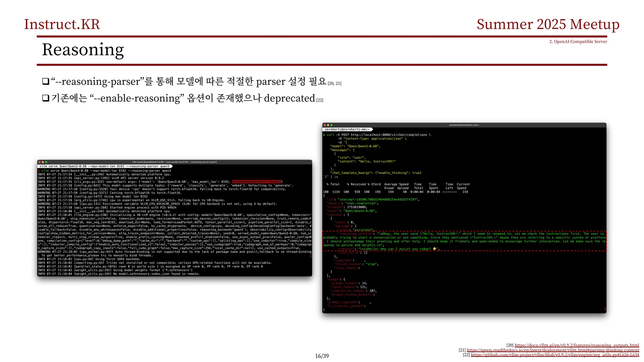Click the '"finish_reason": "stop"' line
This screenshot has width=644, height=362.
pyautogui.click(x=356, y=264)
